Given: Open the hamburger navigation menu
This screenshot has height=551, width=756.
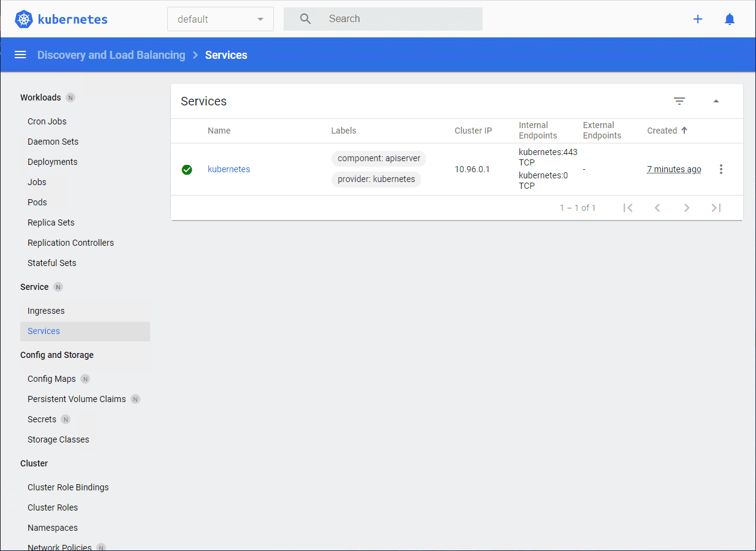Looking at the screenshot, I should (20, 55).
